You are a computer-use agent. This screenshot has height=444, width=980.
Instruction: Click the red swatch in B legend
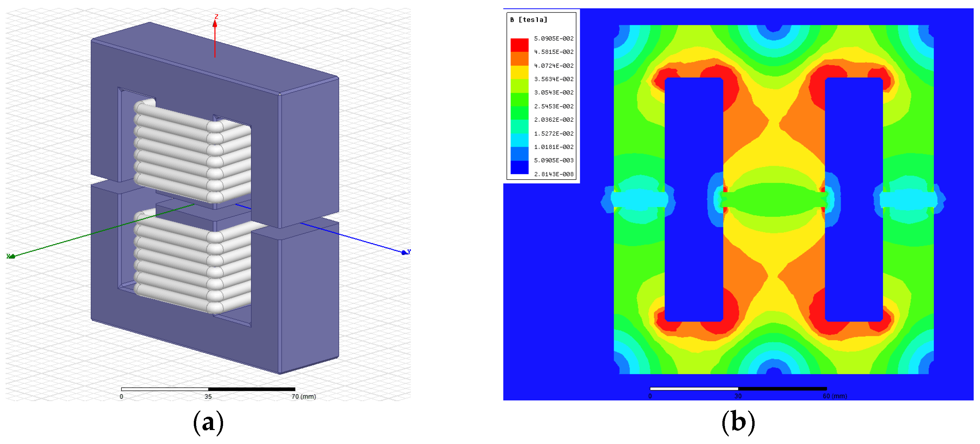(x=519, y=45)
